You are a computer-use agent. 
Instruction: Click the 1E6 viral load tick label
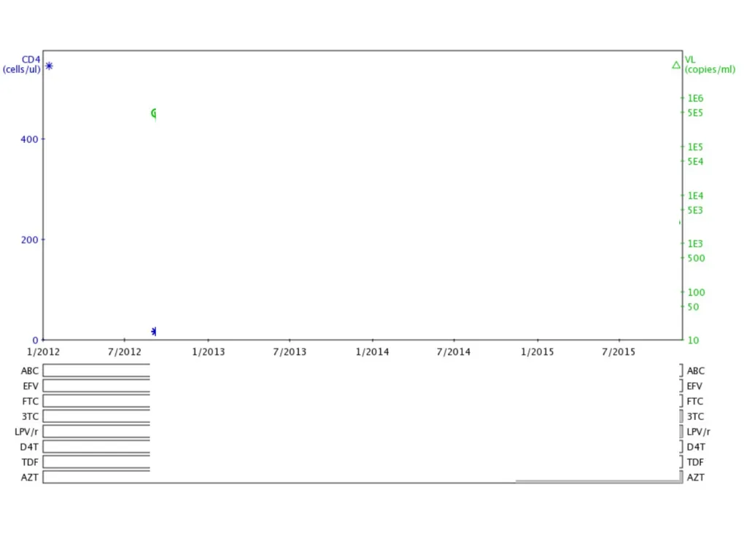point(695,98)
